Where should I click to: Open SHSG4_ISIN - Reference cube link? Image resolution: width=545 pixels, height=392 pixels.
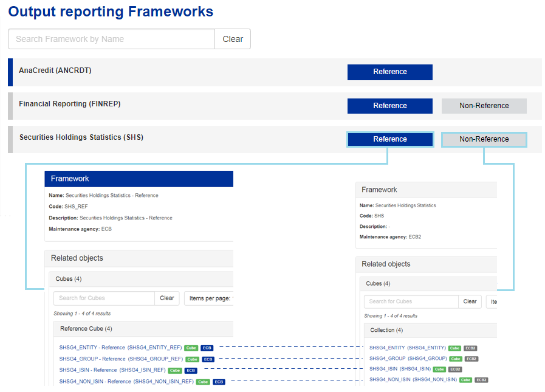[x=112, y=370]
